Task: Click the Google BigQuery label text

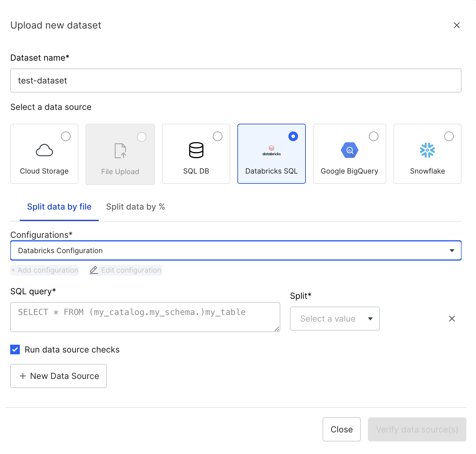Action: click(350, 171)
